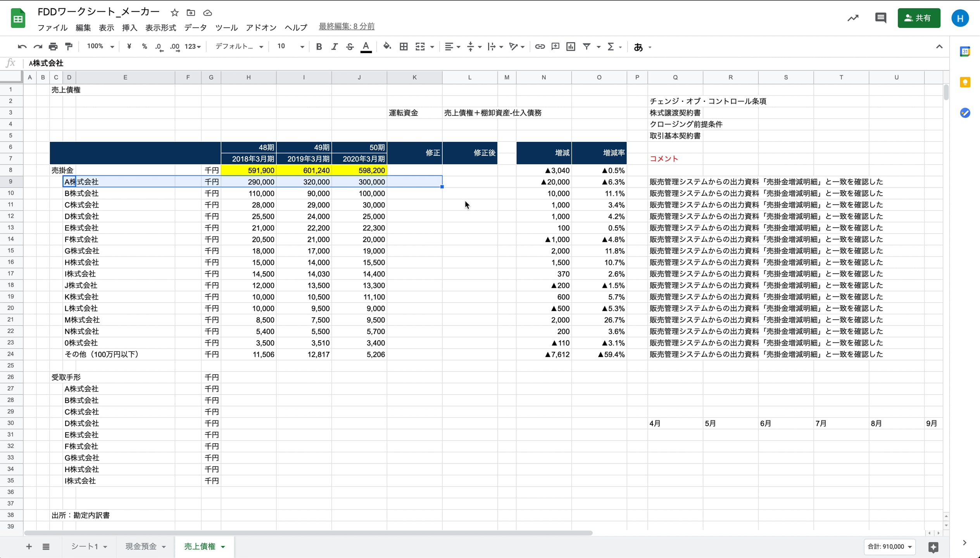Insert a comment

coord(555,46)
